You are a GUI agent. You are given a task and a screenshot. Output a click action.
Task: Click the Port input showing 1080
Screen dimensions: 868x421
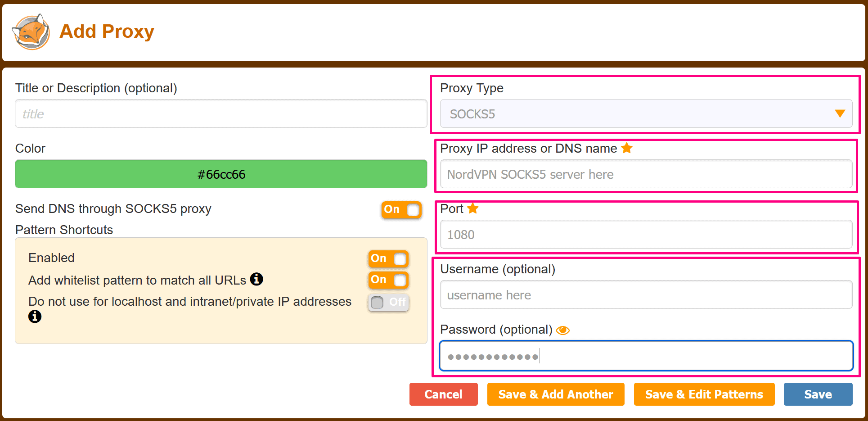tap(647, 235)
